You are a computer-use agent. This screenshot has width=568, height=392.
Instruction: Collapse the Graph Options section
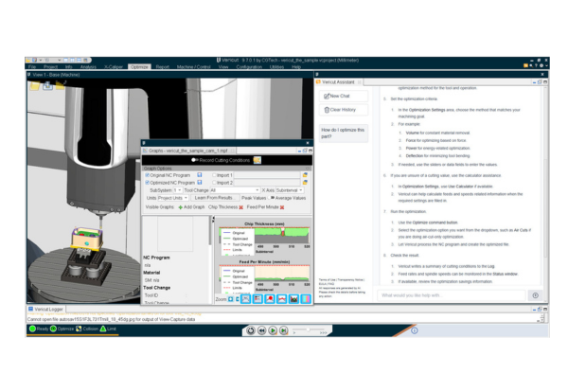pyautogui.click(x=307, y=169)
